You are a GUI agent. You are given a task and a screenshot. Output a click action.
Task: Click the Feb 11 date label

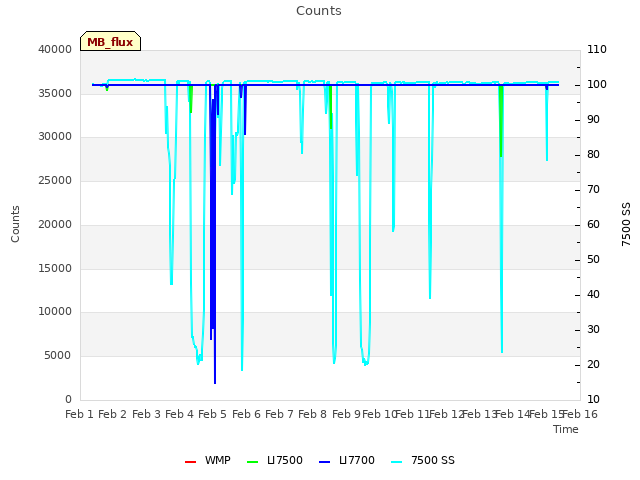413,415
